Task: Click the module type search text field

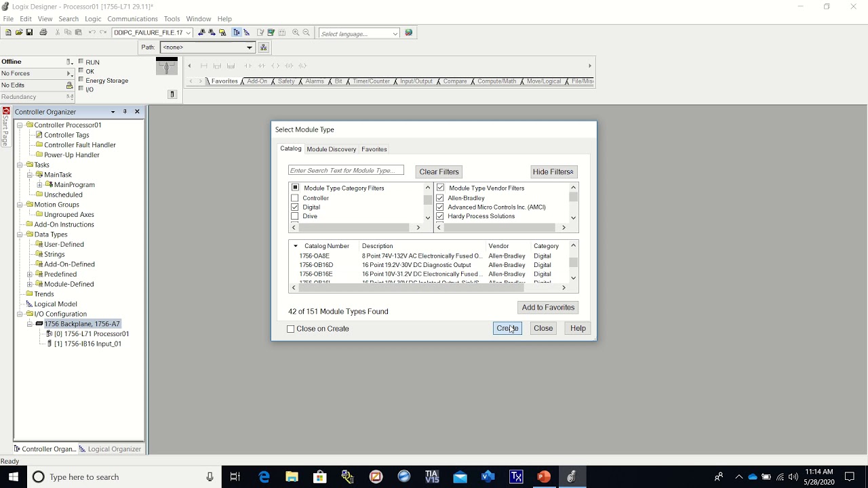Action: tap(346, 171)
